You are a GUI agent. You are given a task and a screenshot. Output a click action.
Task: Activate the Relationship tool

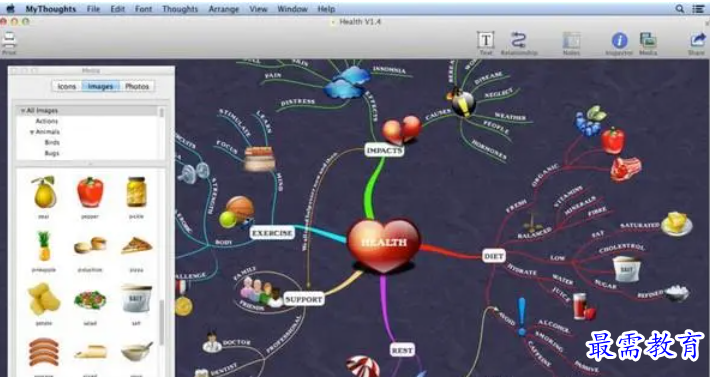point(518,40)
